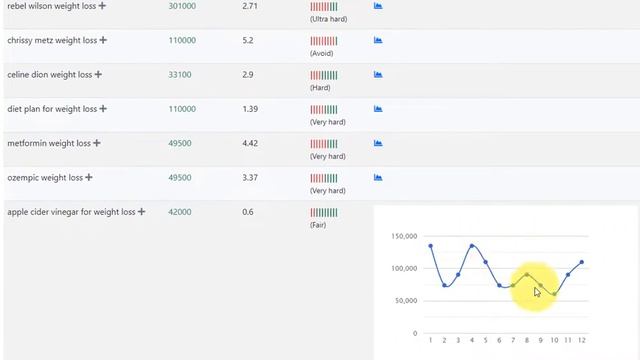The height and width of the screenshot is (360, 640).
Task: Click the month 10 low data point
Action: point(554,294)
